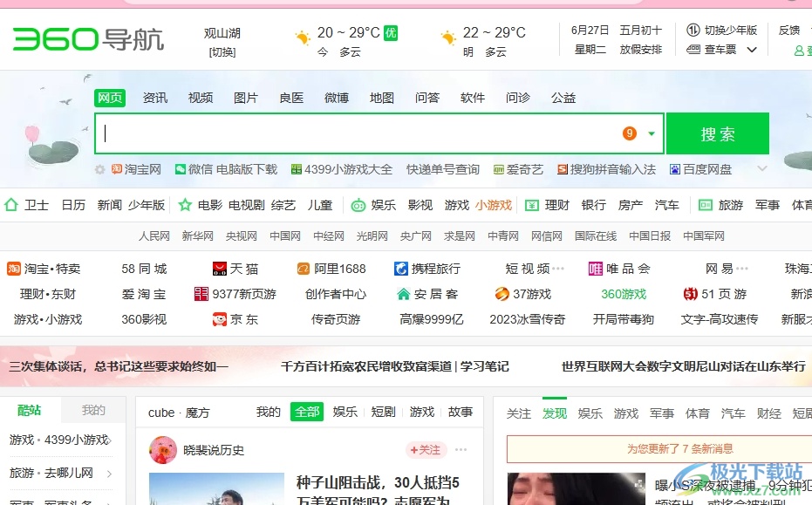Open 360游戏 green link
Screen dimensions: 812x505
(624, 294)
